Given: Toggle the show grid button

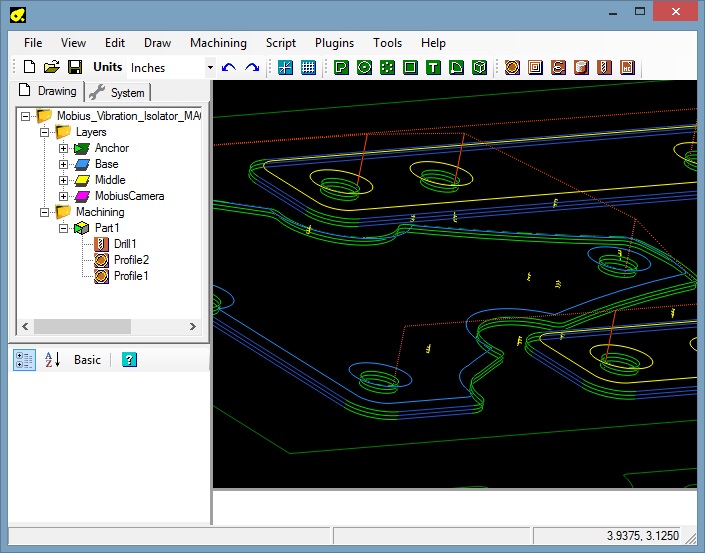Looking at the screenshot, I should tap(309, 68).
